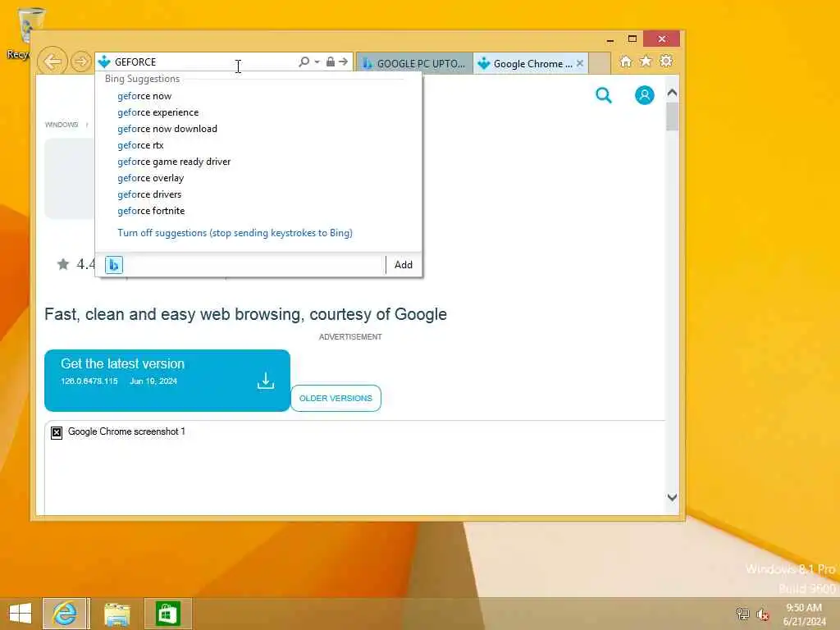
Task: Open the Home icon in Internet Explorer
Action: tap(625, 61)
